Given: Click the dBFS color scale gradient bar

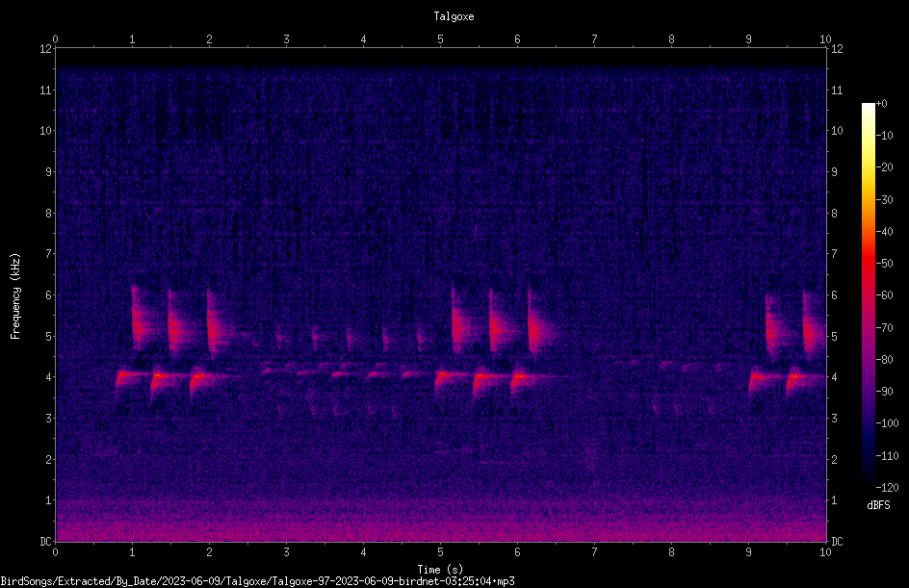Looking at the screenshot, I should click(868, 295).
